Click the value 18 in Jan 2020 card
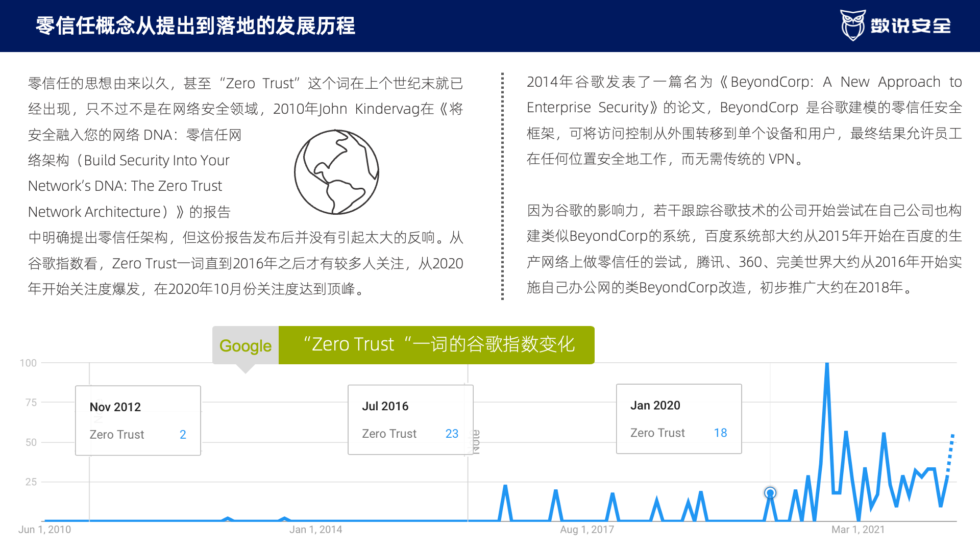 720,433
